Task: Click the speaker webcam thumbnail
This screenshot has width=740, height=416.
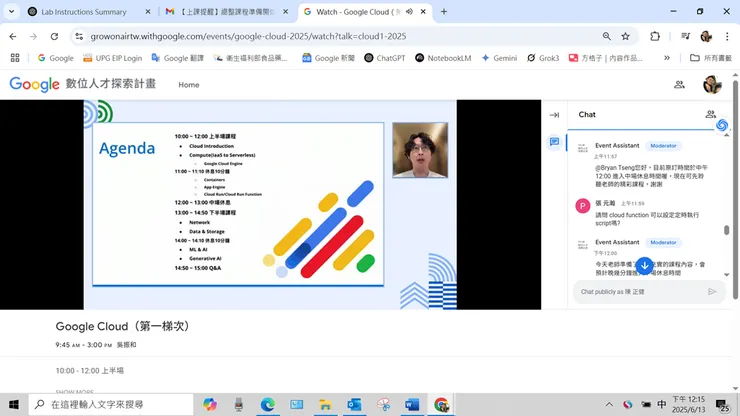Action: click(420, 150)
